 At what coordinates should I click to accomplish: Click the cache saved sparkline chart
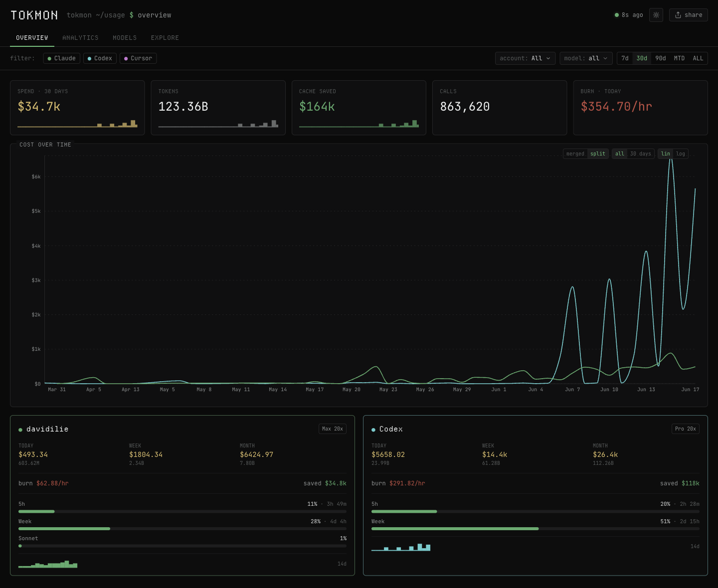(359, 124)
